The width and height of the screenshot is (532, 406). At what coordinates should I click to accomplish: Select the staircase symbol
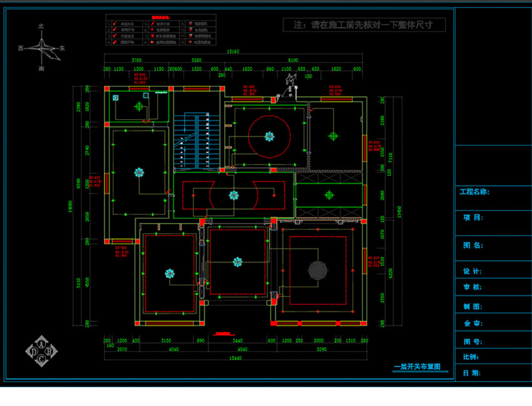195,141
